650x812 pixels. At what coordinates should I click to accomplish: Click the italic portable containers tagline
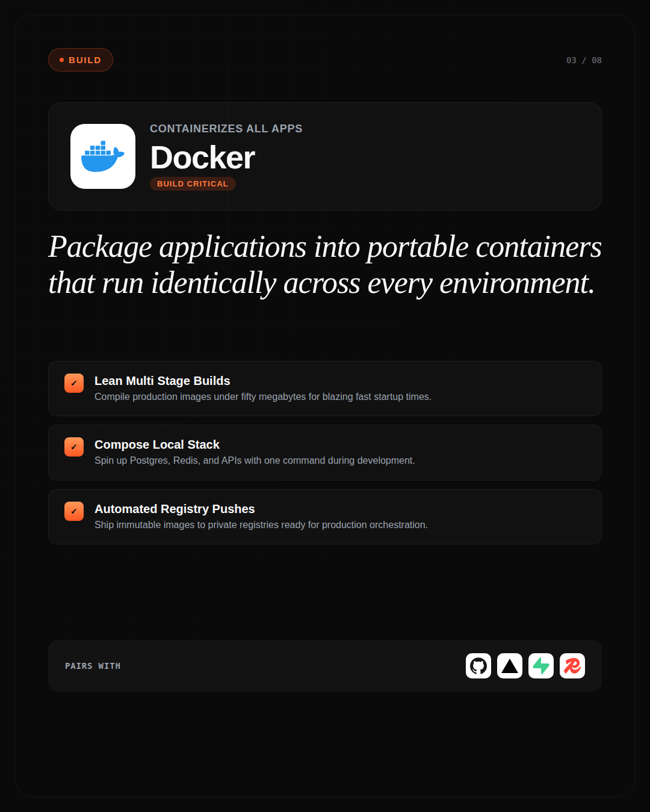(x=325, y=265)
